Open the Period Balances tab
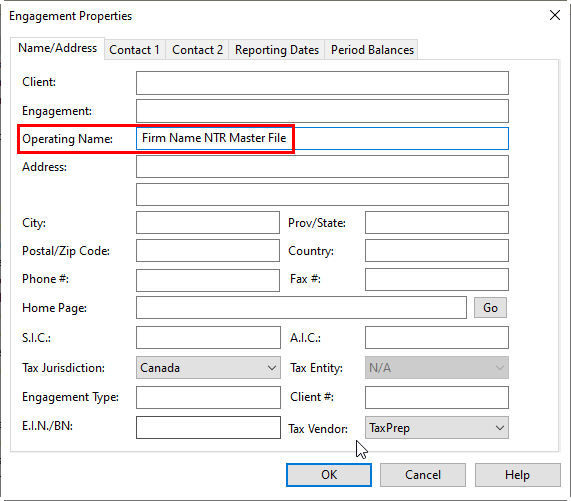571x501 pixels. [372, 50]
